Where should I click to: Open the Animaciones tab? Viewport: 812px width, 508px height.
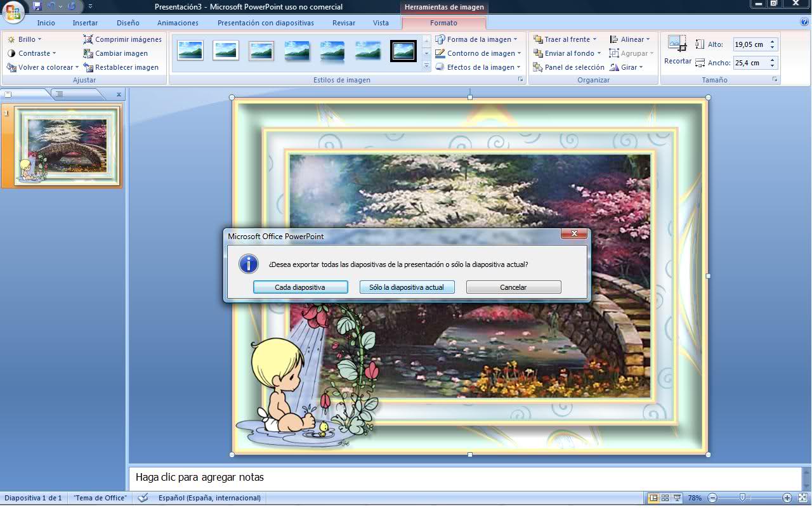point(178,23)
